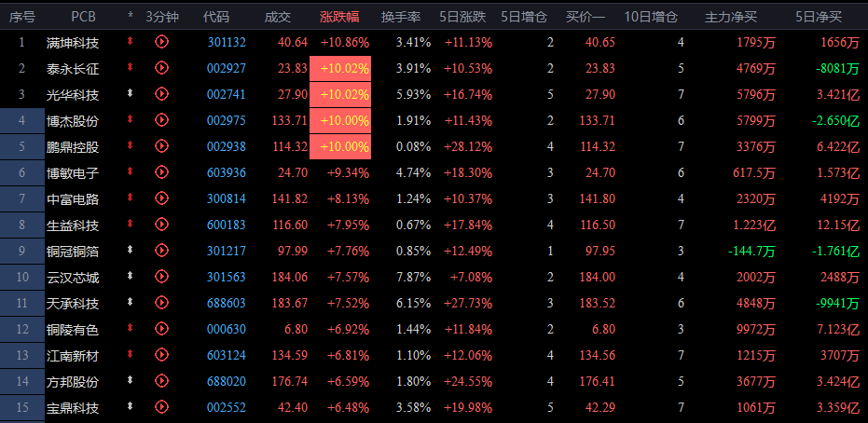Image resolution: width=868 pixels, height=423 pixels.
Task: Open 3-minute play icon for 光华科技
Action: (161, 94)
